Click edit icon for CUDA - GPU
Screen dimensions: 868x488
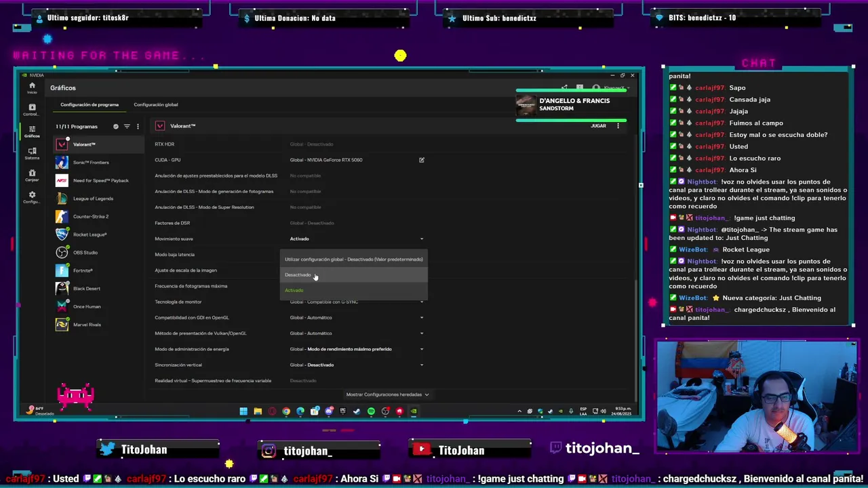coord(421,160)
